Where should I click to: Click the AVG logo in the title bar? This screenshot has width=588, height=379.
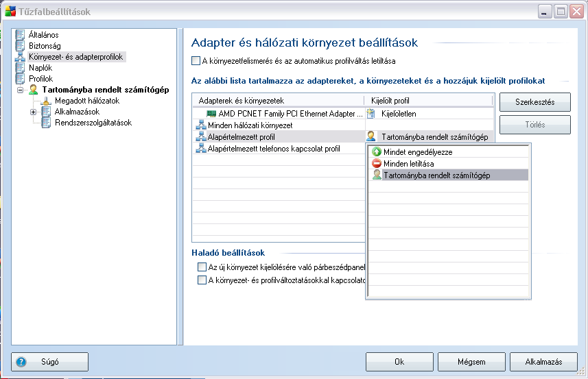pos(10,12)
